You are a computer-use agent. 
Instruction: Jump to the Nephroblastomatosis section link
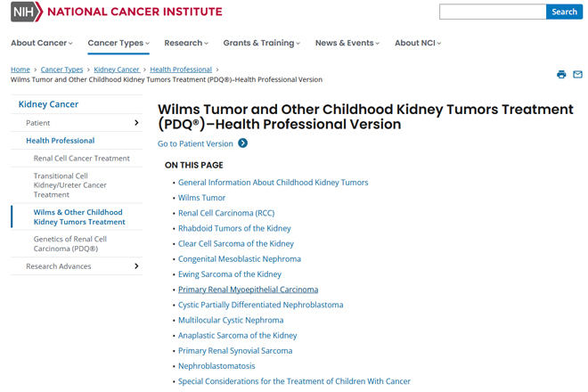tap(216, 366)
